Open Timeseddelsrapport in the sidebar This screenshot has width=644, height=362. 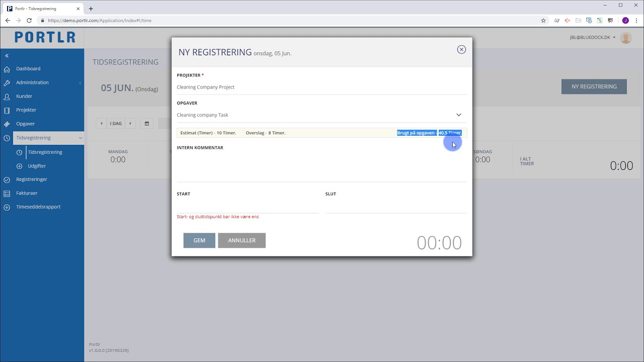(x=38, y=207)
